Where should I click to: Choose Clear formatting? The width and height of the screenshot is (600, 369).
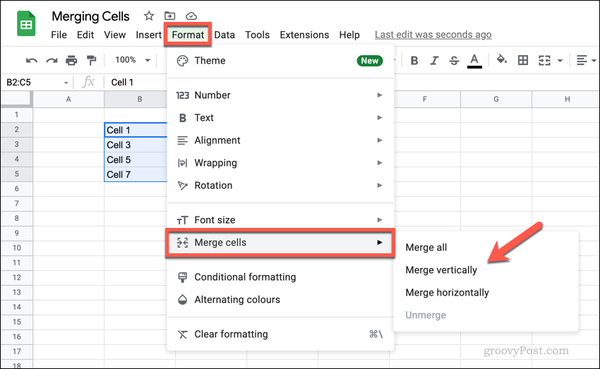(x=280, y=334)
